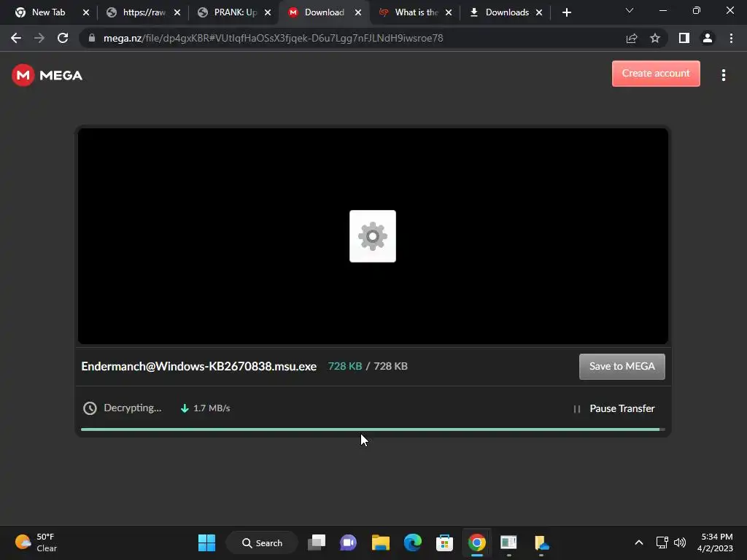
Task: Open the Chrome three-dot main menu
Action: (731, 38)
